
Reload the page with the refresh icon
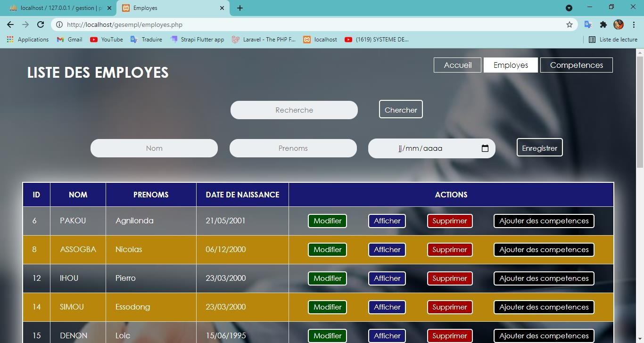[41, 24]
